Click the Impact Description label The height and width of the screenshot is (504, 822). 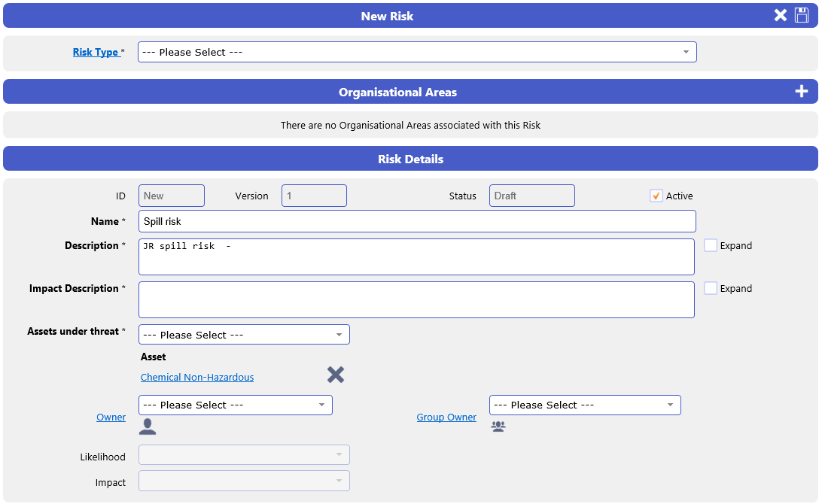point(74,288)
